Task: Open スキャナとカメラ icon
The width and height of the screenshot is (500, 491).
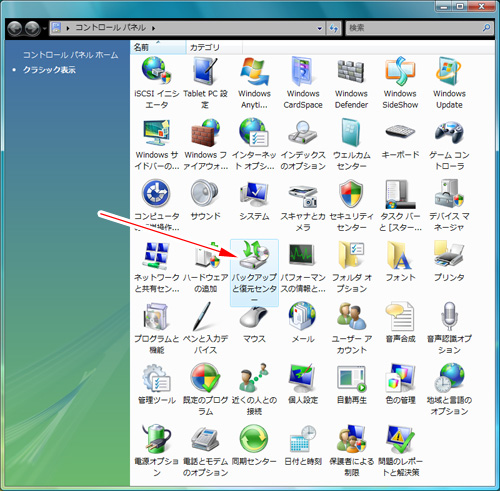Action: pos(303,196)
